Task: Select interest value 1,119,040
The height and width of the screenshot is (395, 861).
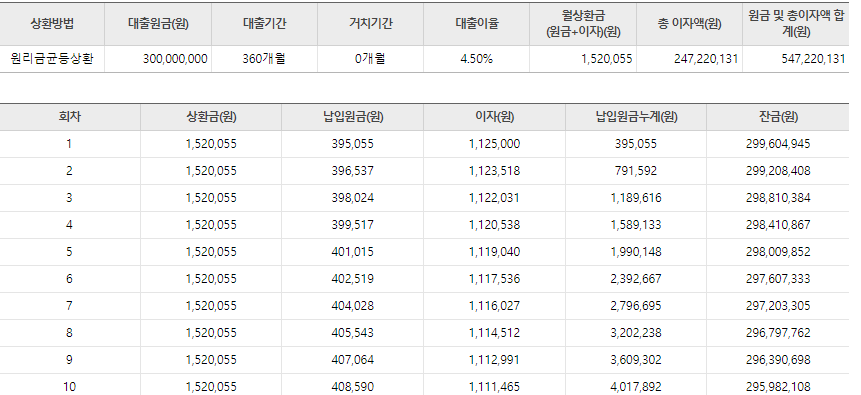Action: coord(494,252)
